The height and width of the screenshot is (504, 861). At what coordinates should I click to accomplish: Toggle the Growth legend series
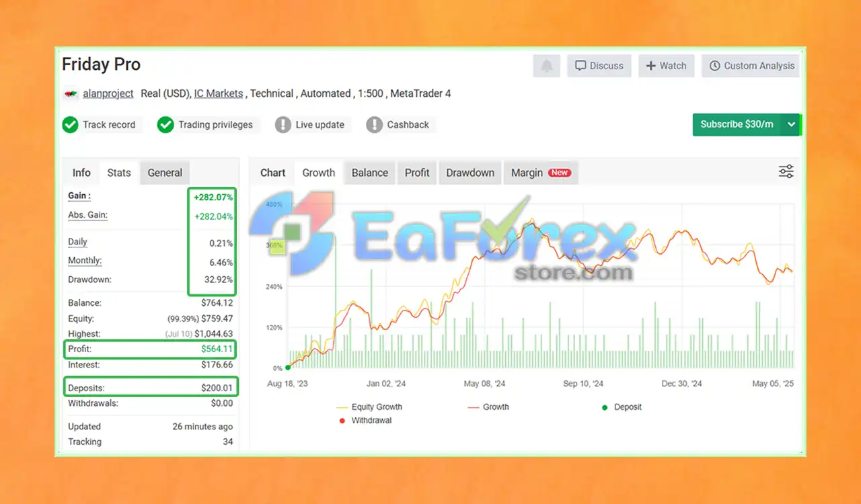(488, 407)
